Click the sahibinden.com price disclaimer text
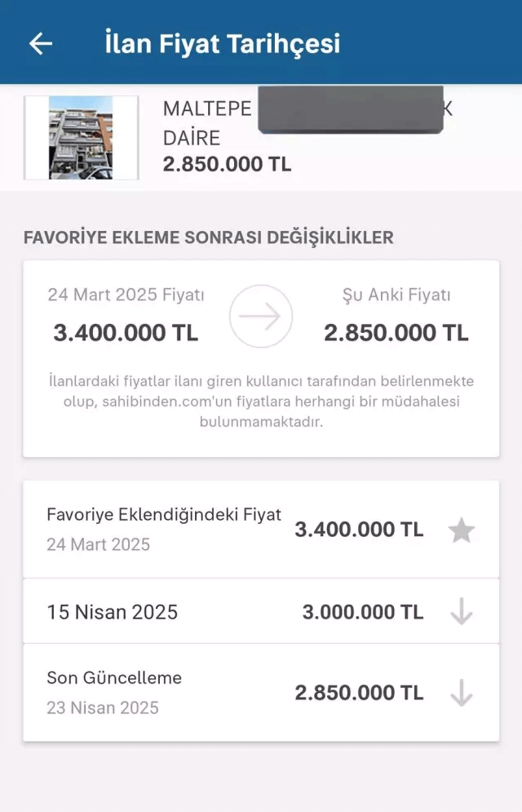The height and width of the screenshot is (812, 522). (261, 402)
